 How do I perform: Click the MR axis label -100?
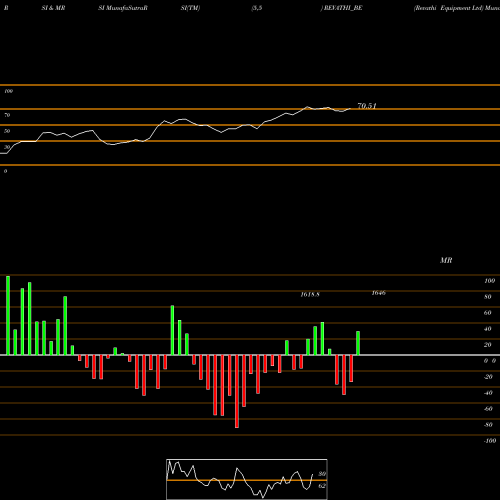[x=490, y=441]
